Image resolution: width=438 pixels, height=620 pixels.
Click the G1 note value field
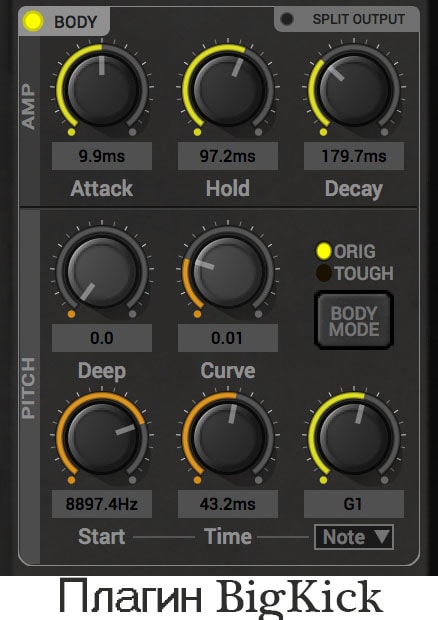coord(354,504)
